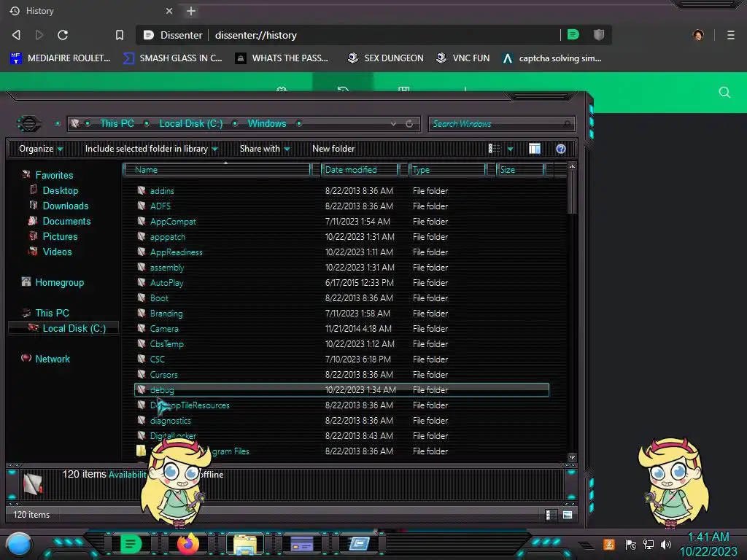The height and width of the screenshot is (560, 747).
Task: Open File Explorer from the taskbar
Action: click(x=245, y=544)
